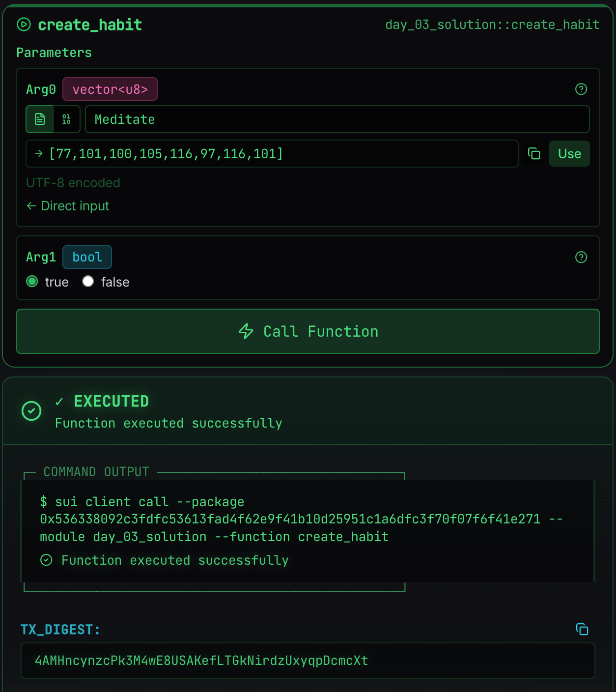This screenshot has height=692, width=616.
Task: Switch to the binary input mode icon
Action: coord(66,119)
